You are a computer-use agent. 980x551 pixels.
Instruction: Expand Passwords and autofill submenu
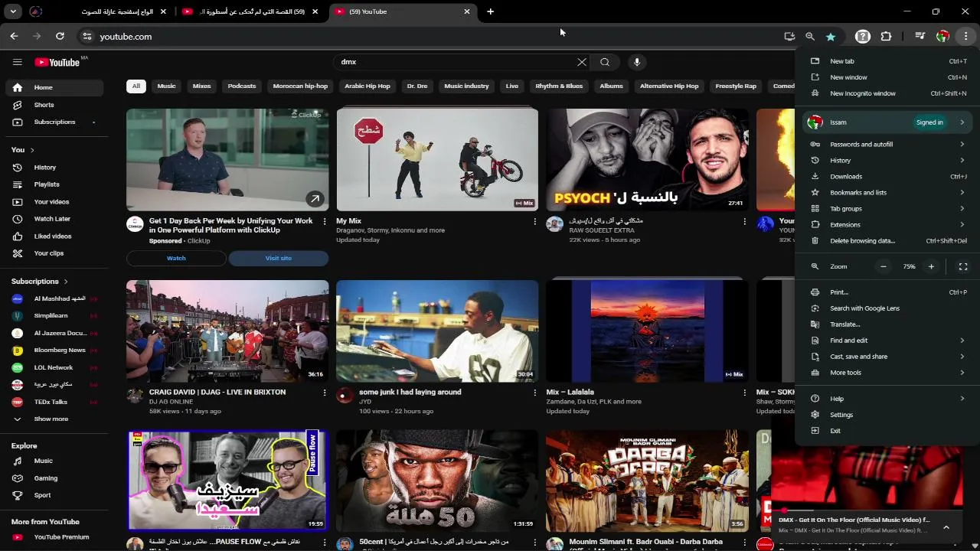pos(888,145)
